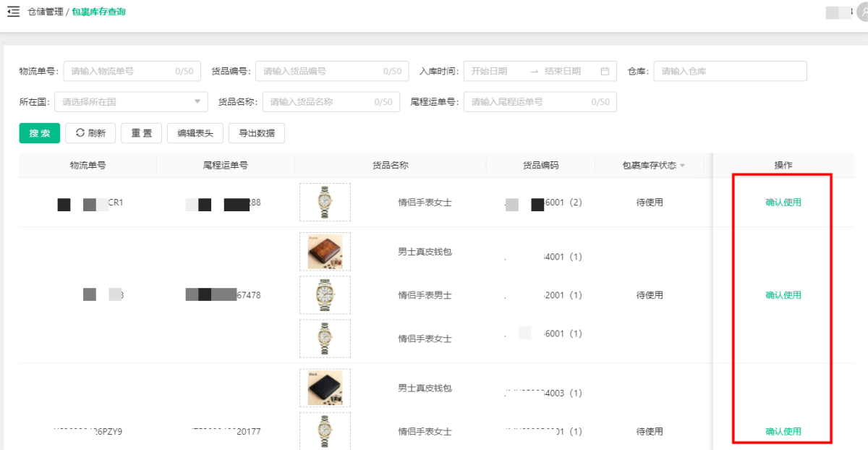
Task: Focus the 物流单号 input field
Action: point(119,71)
